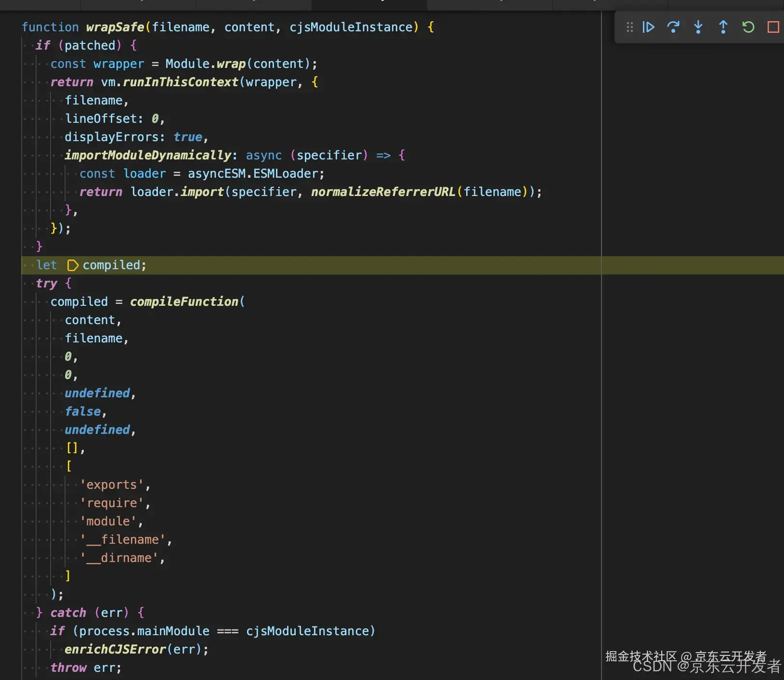The width and height of the screenshot is (784, 680).
Task: Grab the debug toolbar drag handle
Action: [x=629, y=27]
